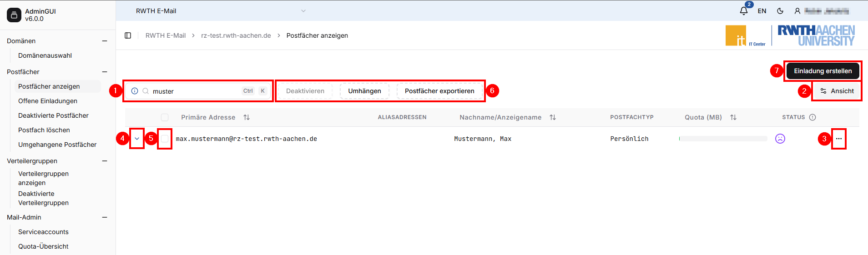This screenshot has height=255, width=868.
Task: Open row actions three-dot menu
Action: [838, 139]
